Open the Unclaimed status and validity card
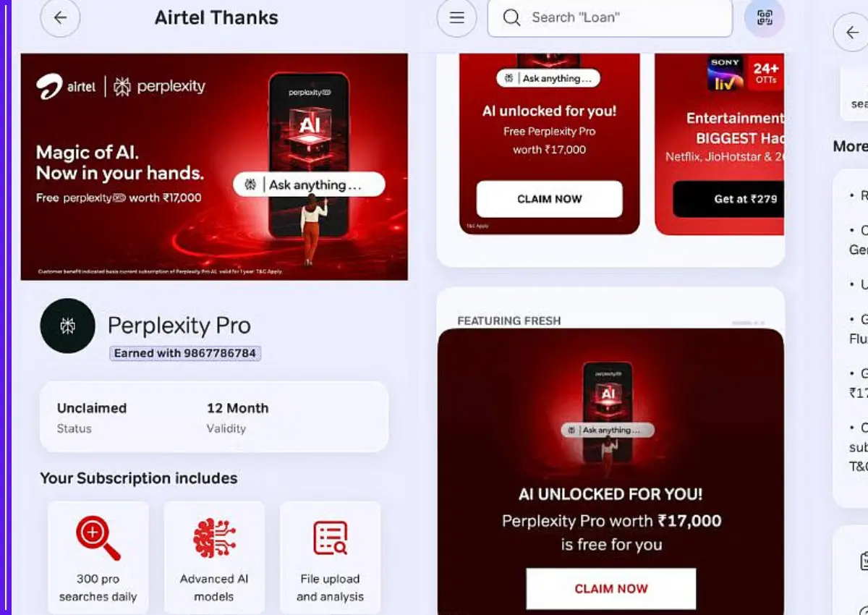The height and width of the screenshot is (615, 868). coord(214,417)
